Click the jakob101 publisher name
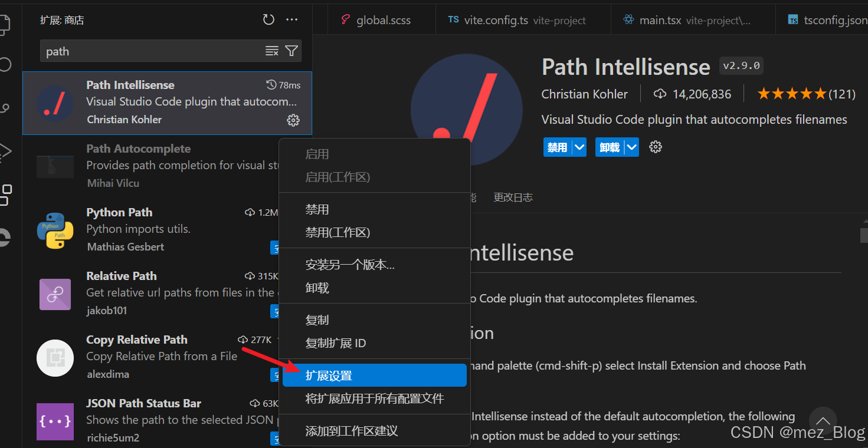Screen dimensions: 868x448 pyautogui.click(x=107, y=311)
